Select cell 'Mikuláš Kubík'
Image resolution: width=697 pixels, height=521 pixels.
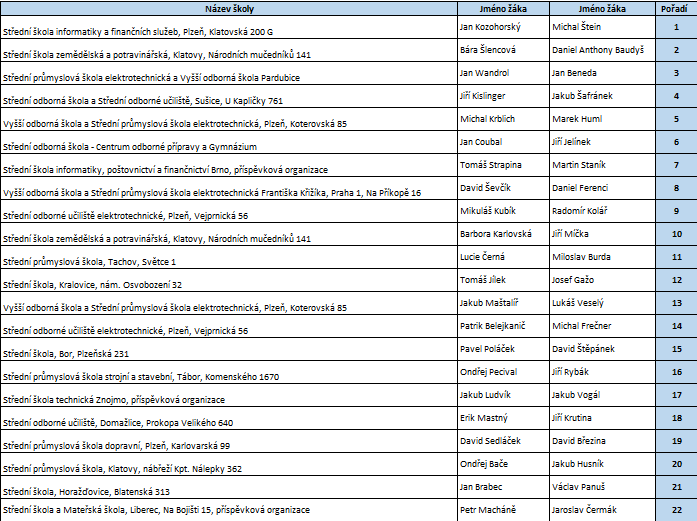click(504, 211)
